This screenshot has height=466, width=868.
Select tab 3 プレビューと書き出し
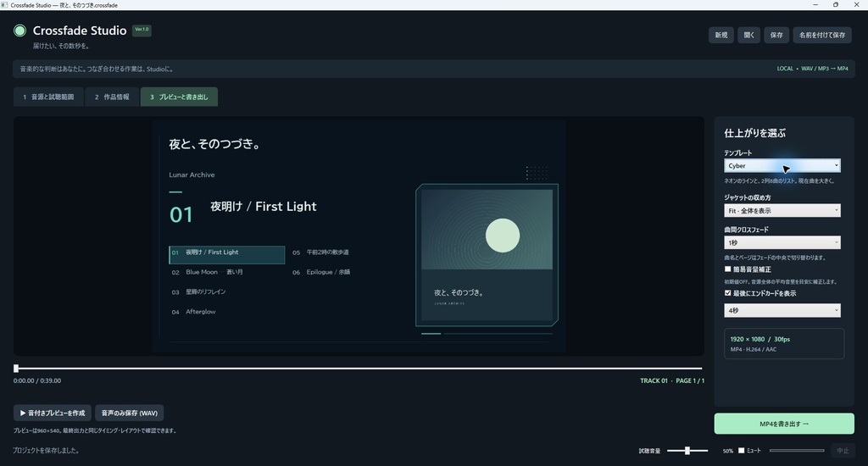(179, 97)
